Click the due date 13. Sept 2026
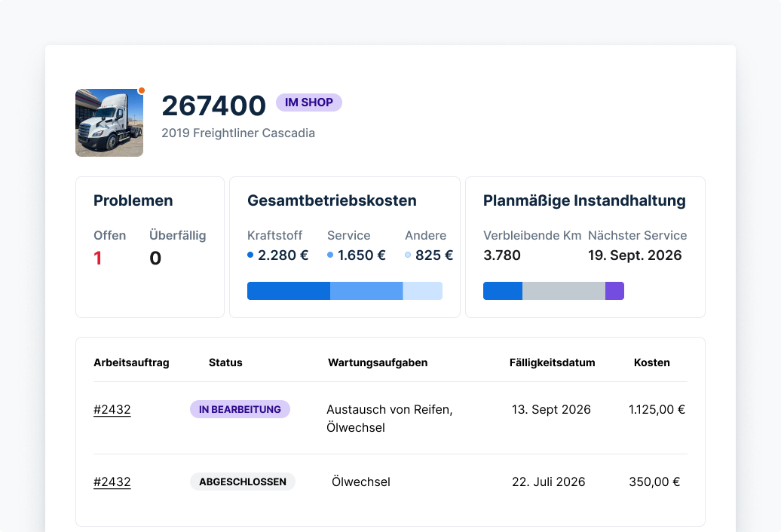This screenshot has height=532, width=781. 551,410
